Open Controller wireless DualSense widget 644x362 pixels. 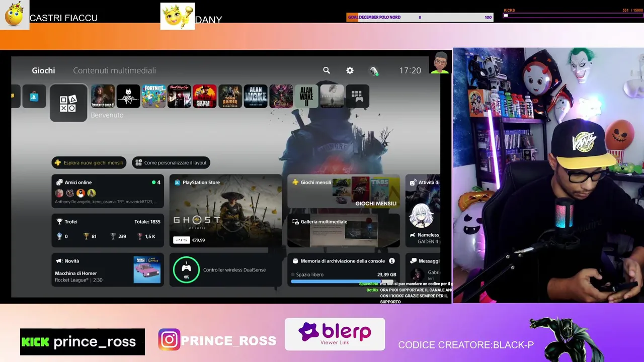226,270
